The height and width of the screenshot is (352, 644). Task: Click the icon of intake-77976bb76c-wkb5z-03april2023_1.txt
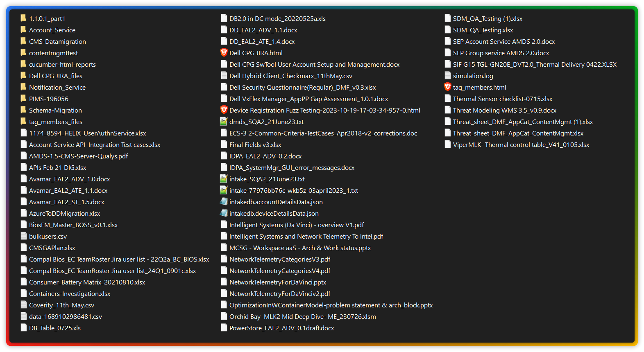click(x=224, y=190)
